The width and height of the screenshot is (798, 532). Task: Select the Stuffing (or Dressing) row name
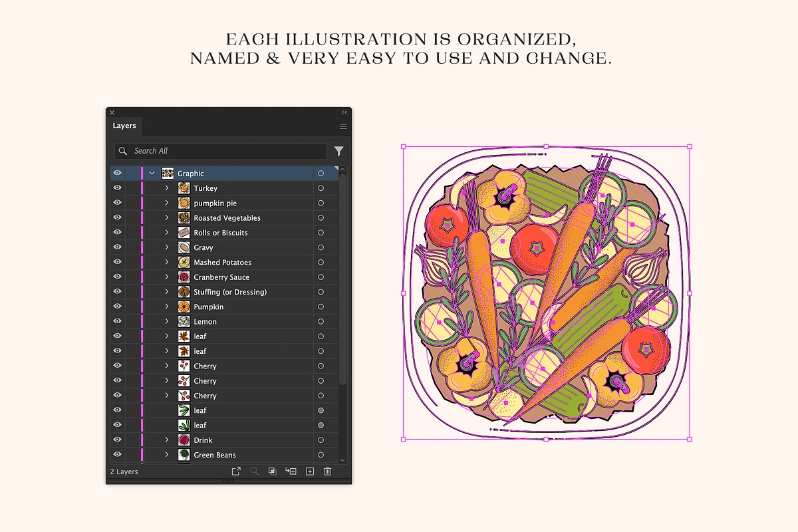[230, 292]
